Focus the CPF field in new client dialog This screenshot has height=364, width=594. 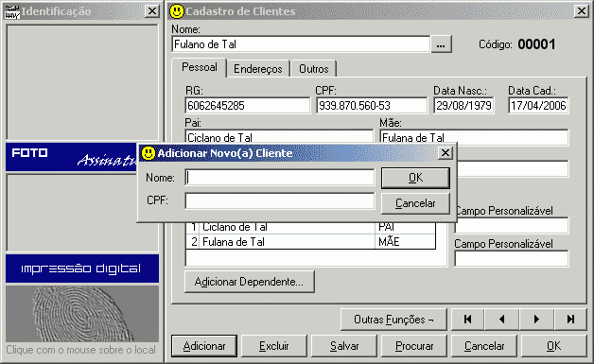click(x=280, y=200)
